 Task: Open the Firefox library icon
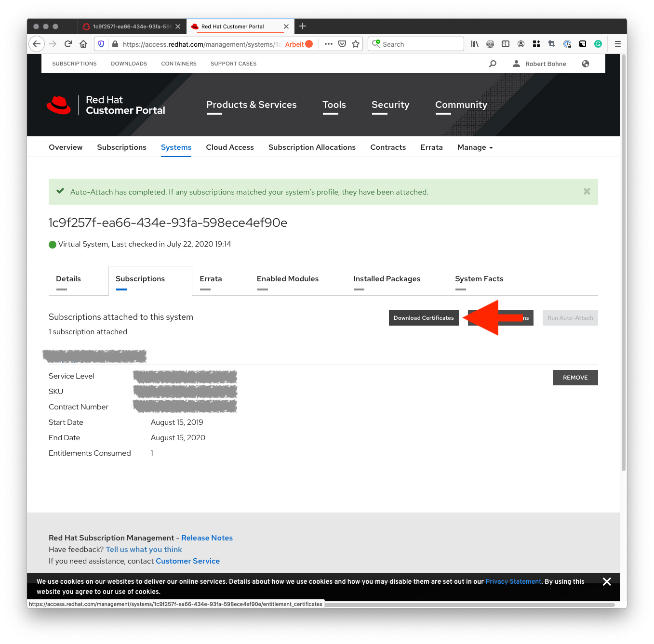(x=475, y=44)
